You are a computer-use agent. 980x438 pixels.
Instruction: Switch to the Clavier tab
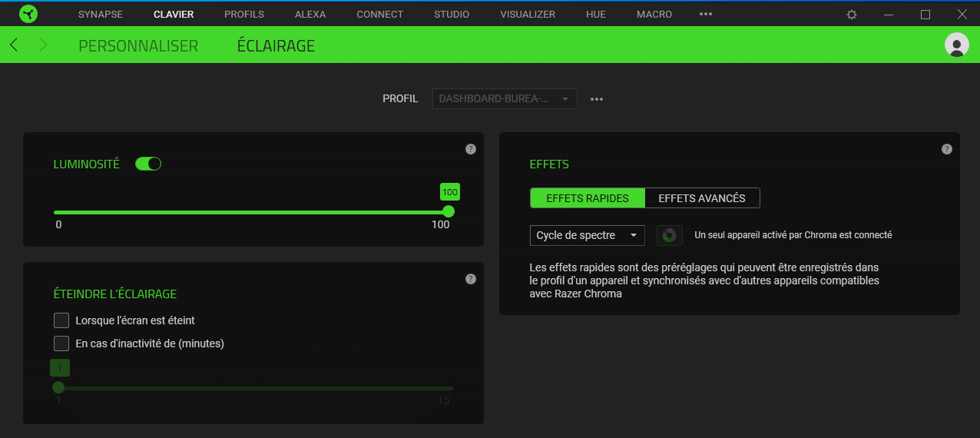tap(174, 15)
